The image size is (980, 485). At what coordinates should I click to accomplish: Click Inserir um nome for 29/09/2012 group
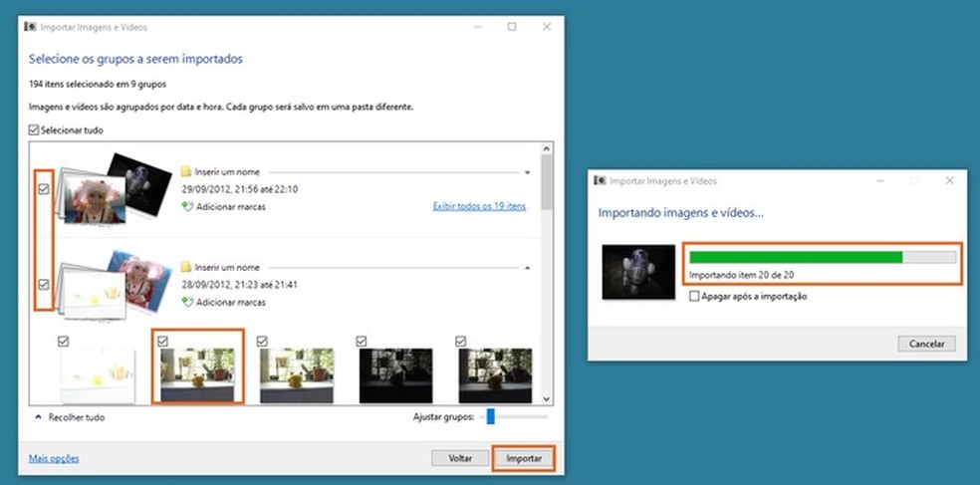227,171
